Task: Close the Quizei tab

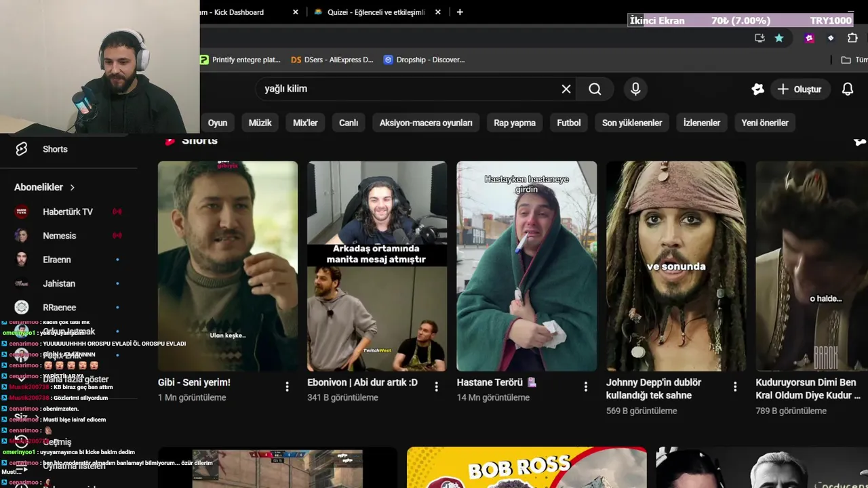Action: click(437, 12)
